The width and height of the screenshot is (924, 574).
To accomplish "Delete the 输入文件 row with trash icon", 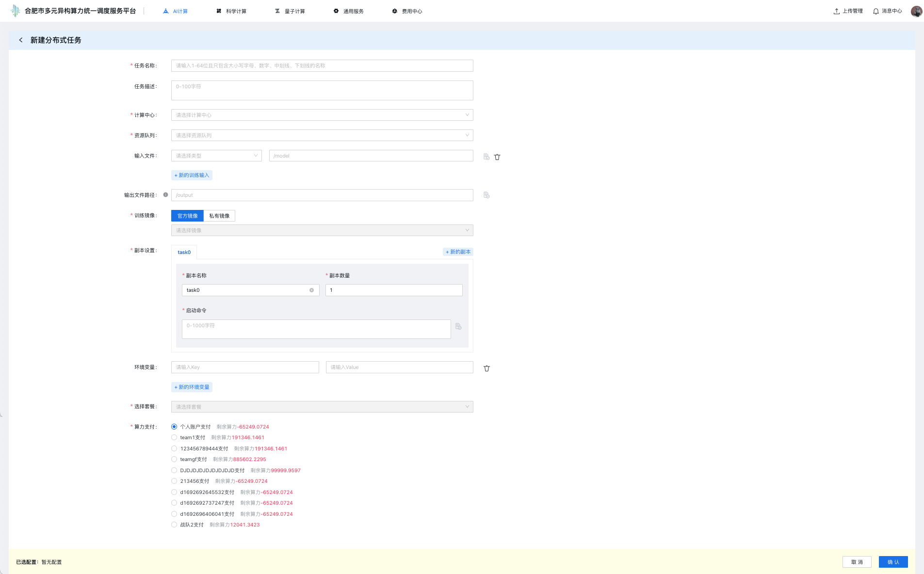I will pos(497,157).
